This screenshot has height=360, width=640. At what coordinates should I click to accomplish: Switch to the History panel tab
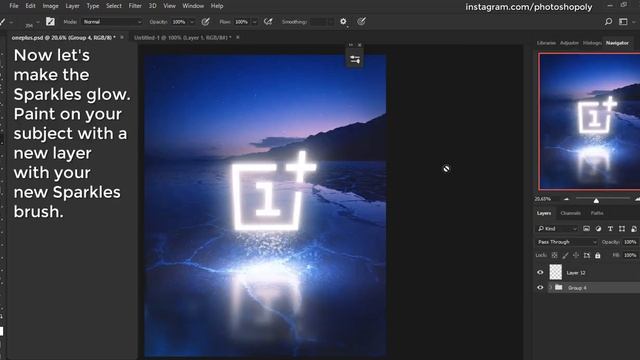click(592, 43)
